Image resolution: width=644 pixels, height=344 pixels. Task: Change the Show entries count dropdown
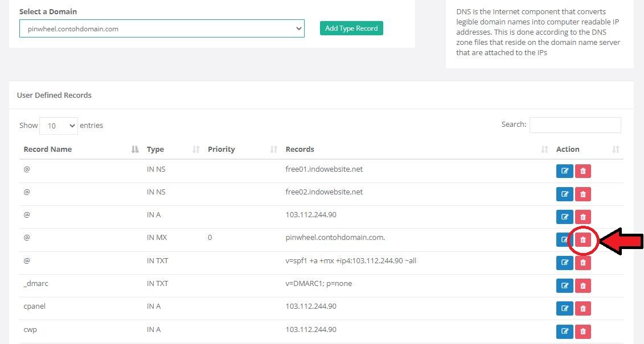coord(58,126)
